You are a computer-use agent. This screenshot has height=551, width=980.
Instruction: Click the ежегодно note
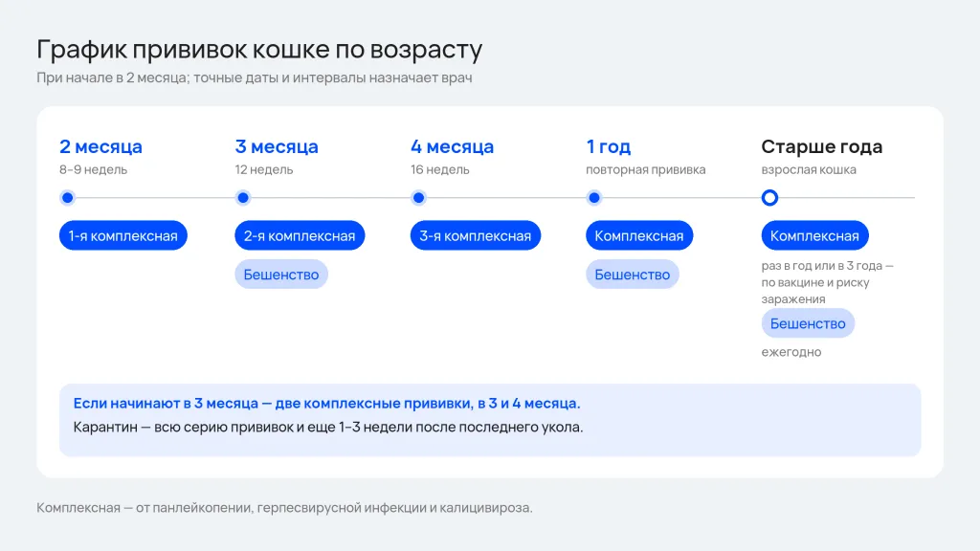pyautogui.click(x=791, y=352)
